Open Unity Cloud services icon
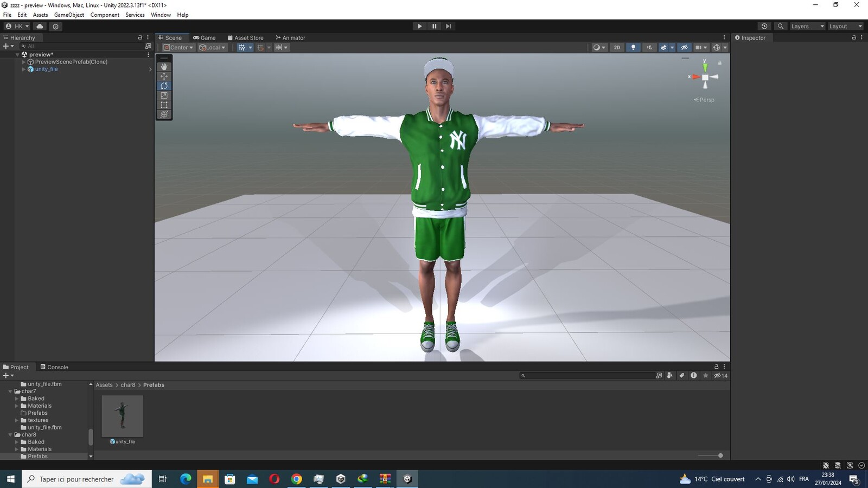The image size is (868, 488). point(40,26)
